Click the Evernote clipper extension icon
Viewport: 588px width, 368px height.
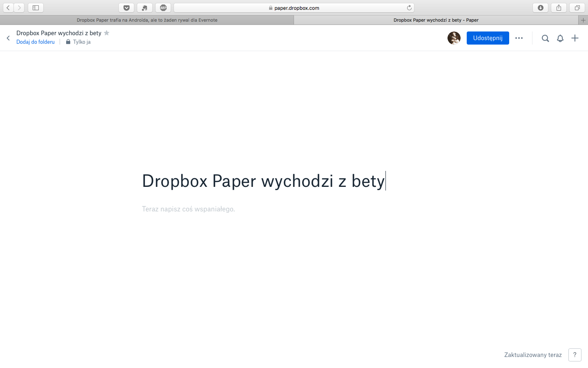click(145, 8)
